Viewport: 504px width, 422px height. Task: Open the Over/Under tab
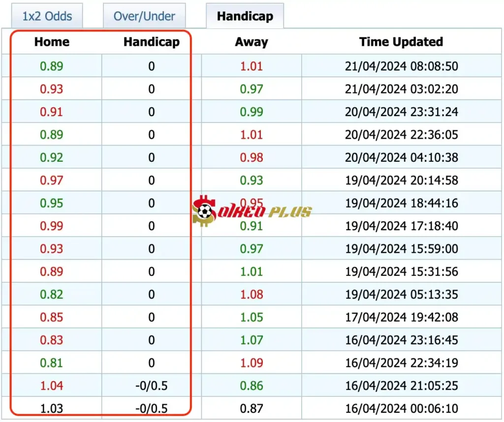[x=144, y=16]
